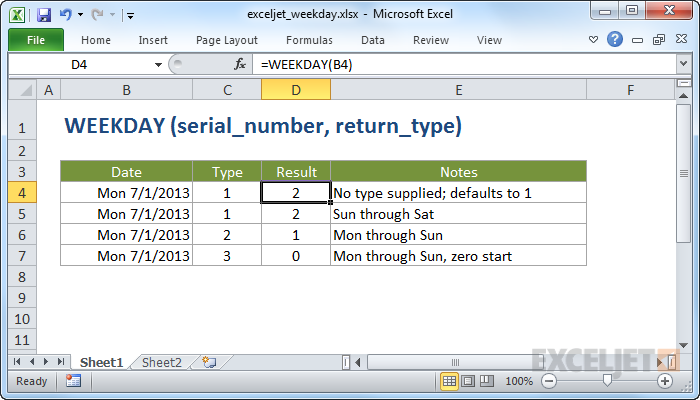Restore the workbook window inside Excel
This screenshot has height=400, width=700.
pos(659,40)
